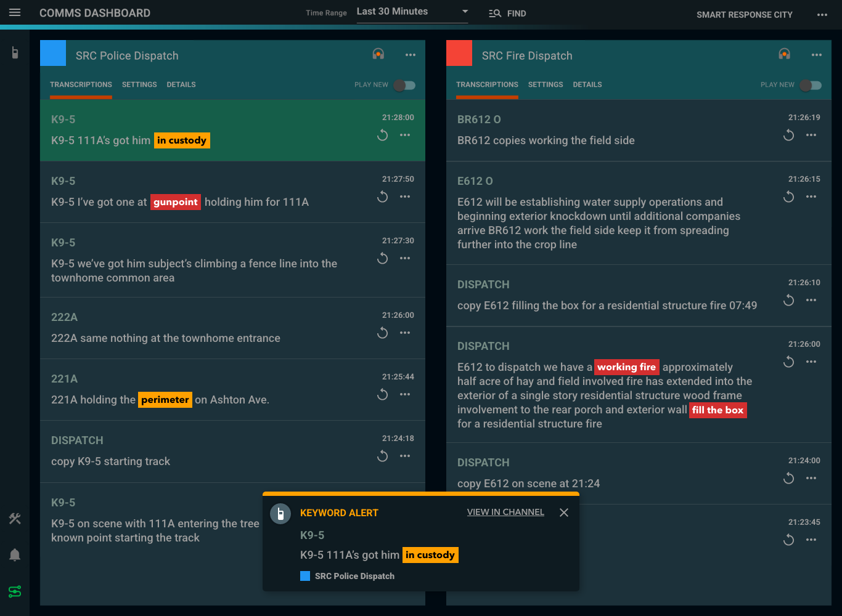Click the headset icon on SRC Police Dispatch

coord(378,54)
